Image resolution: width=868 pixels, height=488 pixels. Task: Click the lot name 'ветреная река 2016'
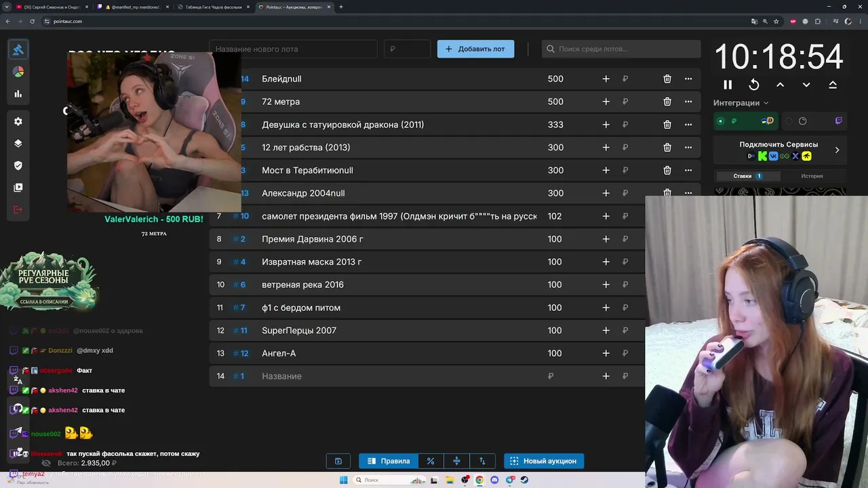[x=302, y=285]
